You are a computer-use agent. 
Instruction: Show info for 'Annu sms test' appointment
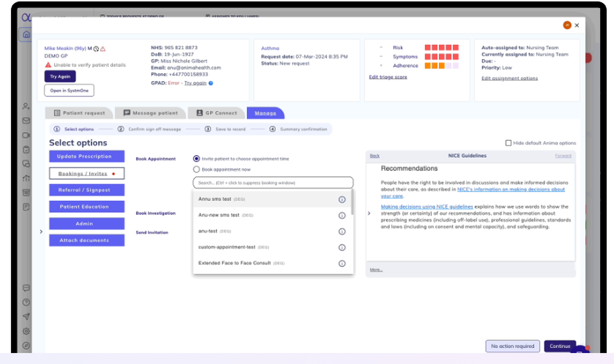tap(342, 199)
